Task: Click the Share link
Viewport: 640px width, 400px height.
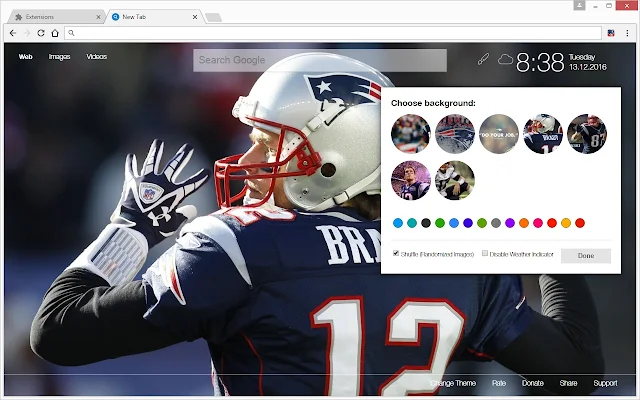Action: pyautogui.click(x=568, y=383)
